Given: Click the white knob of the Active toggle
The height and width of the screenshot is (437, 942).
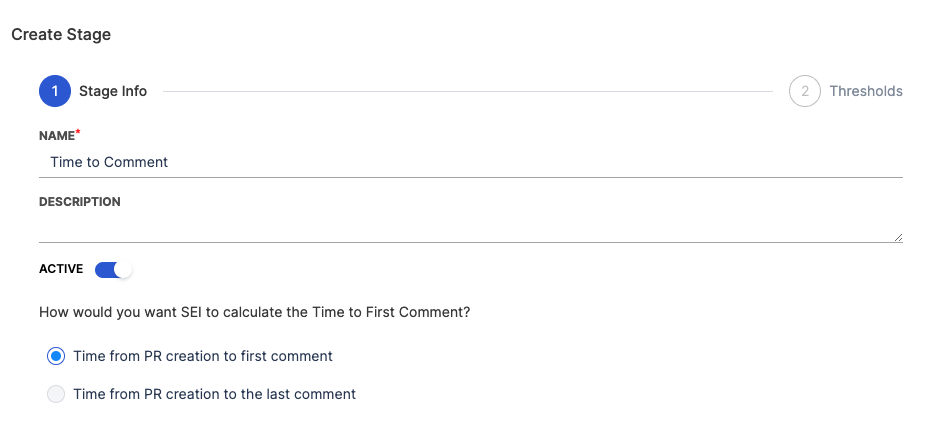Looking at the screenshot, I should [x=123, y=270].
